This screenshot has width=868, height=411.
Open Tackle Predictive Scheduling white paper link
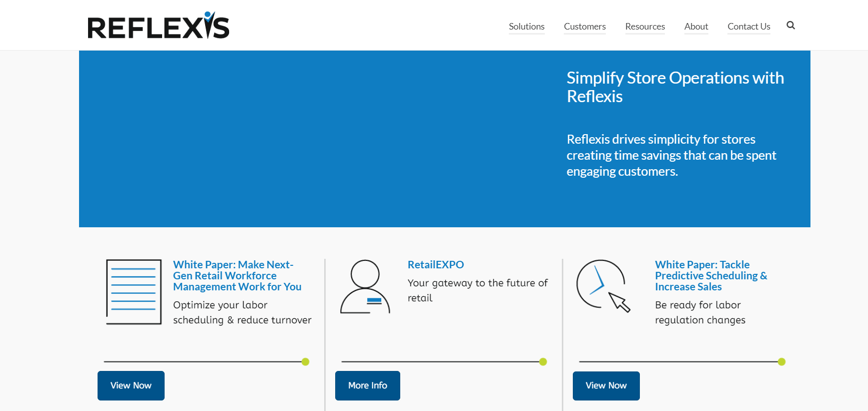point(710,276)
